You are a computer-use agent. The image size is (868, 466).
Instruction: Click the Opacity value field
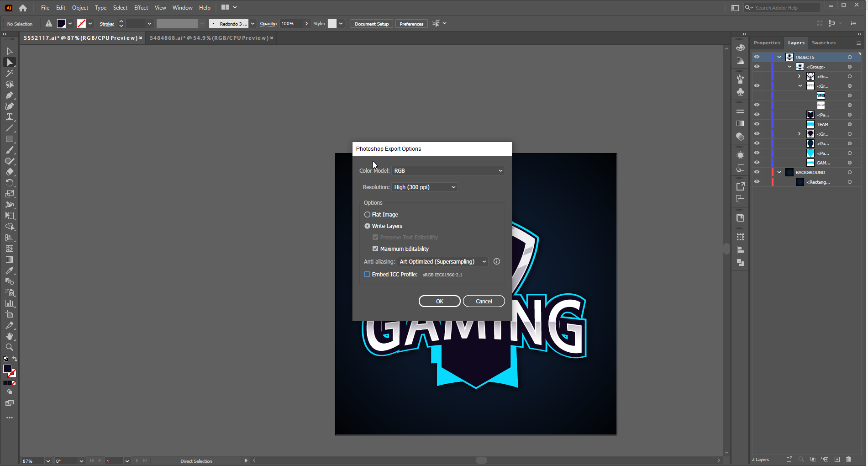tap(291, 24)
